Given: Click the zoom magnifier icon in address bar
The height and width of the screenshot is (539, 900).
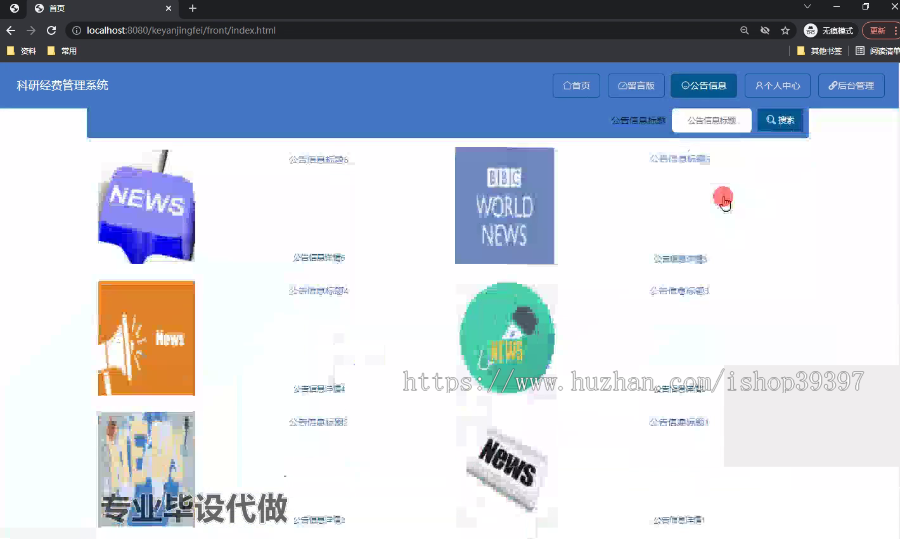Looking at the screenshot, I should pos(744,30).
